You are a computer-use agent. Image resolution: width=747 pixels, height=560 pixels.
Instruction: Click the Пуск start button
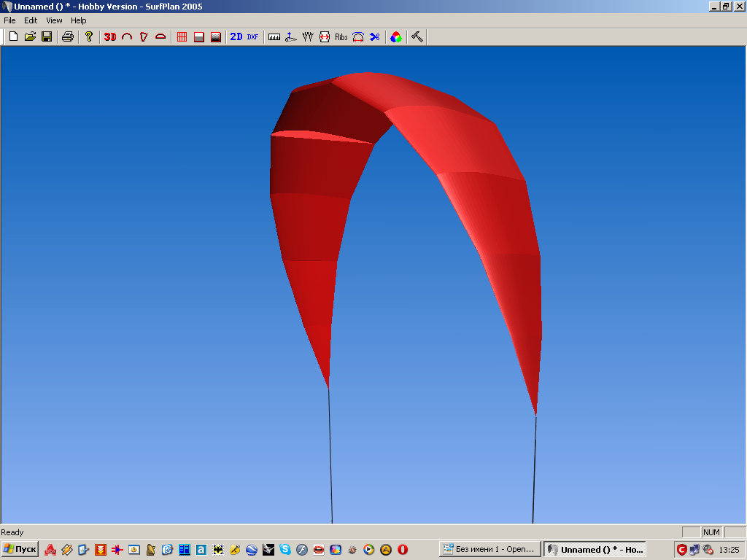(20, 549)
